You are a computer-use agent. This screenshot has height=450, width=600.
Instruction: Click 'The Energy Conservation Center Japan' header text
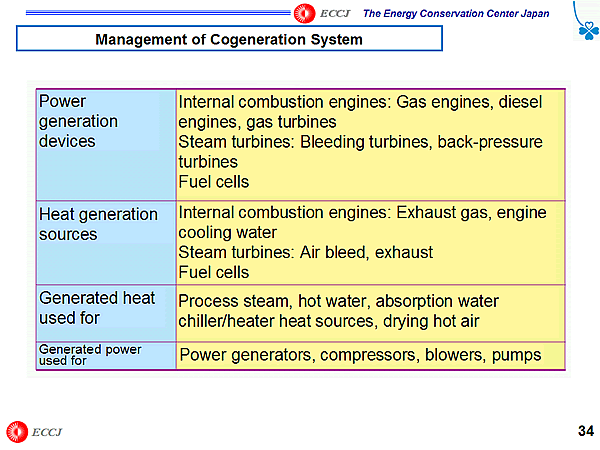click(456, 14)
